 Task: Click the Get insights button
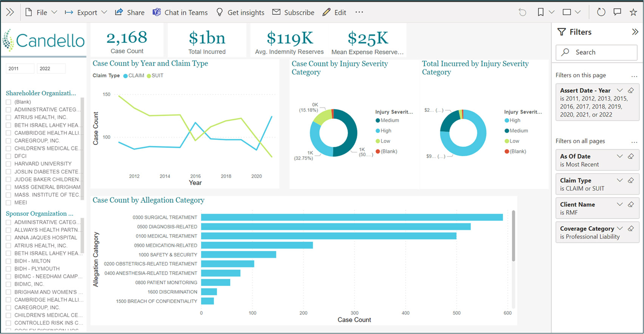240,12
